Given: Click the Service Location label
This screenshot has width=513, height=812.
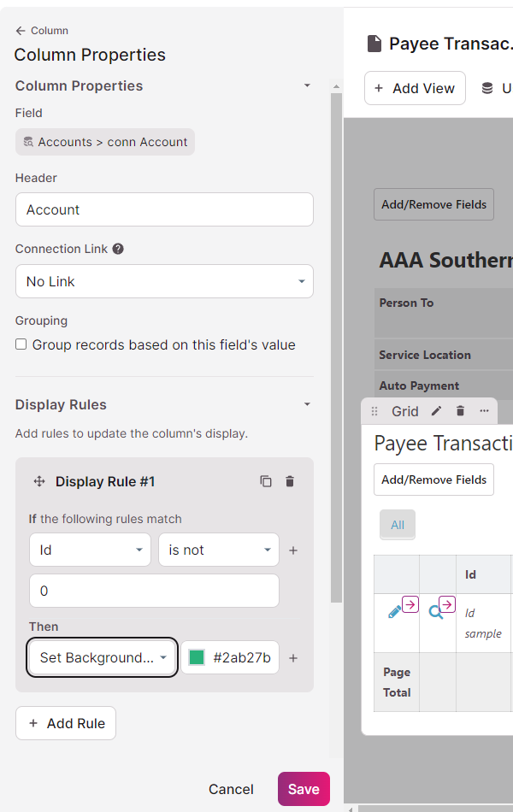Looking at the screenshot, I should point(425,355).
